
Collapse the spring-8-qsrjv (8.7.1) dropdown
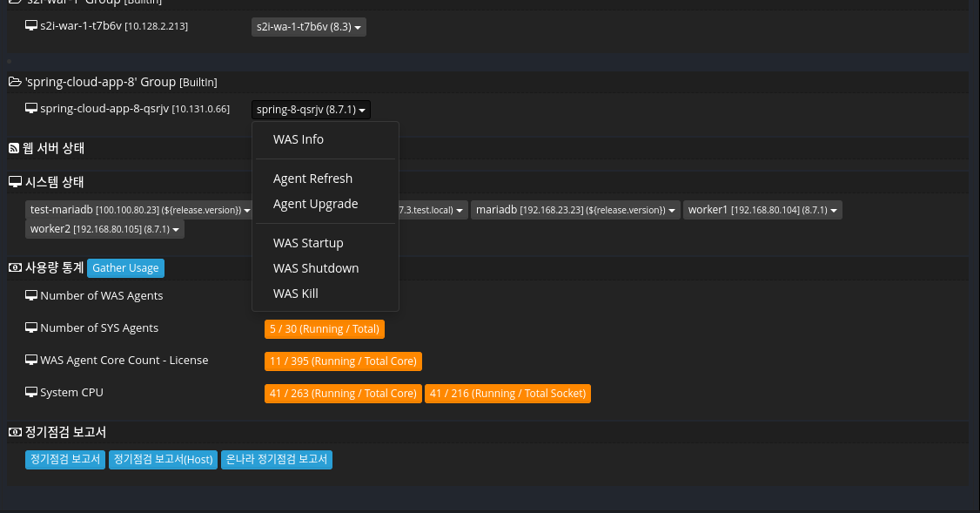(x=311, y=110)
